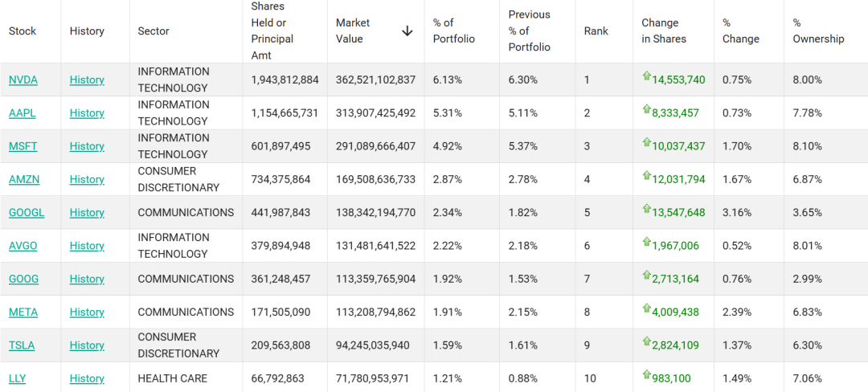Sort by the Sector column header

[x=154, y=31]
